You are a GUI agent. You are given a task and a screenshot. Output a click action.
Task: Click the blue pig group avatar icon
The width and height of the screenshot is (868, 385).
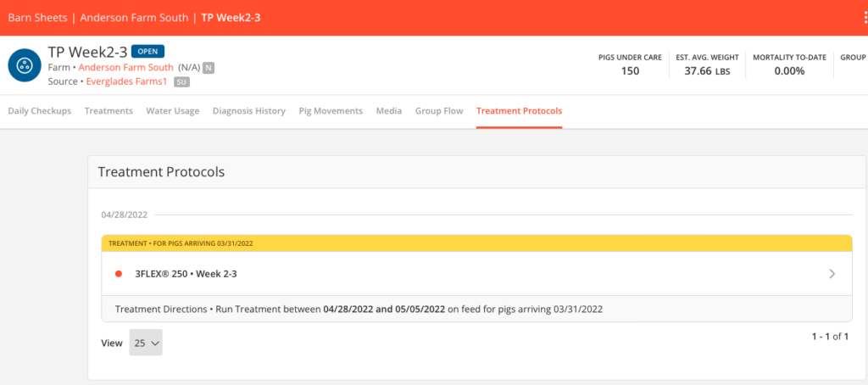pyautogui.click(x=25, y=65)
